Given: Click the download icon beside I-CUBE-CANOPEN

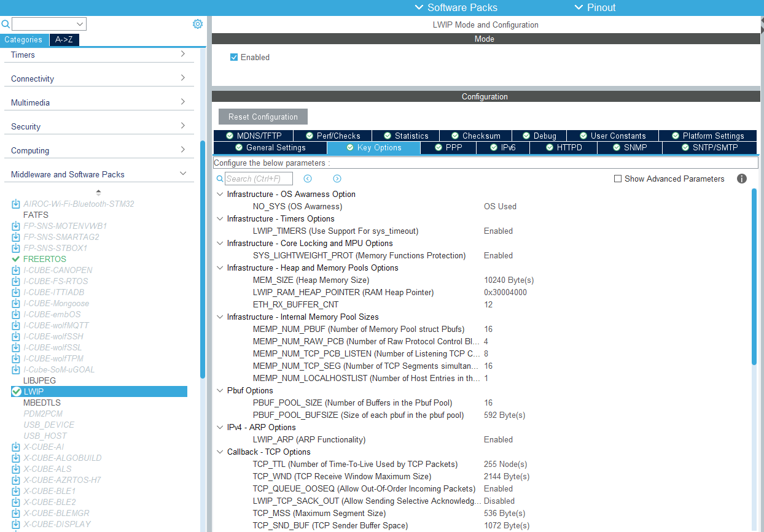Looking at the screenshot, I should click(x=16, y=270).
